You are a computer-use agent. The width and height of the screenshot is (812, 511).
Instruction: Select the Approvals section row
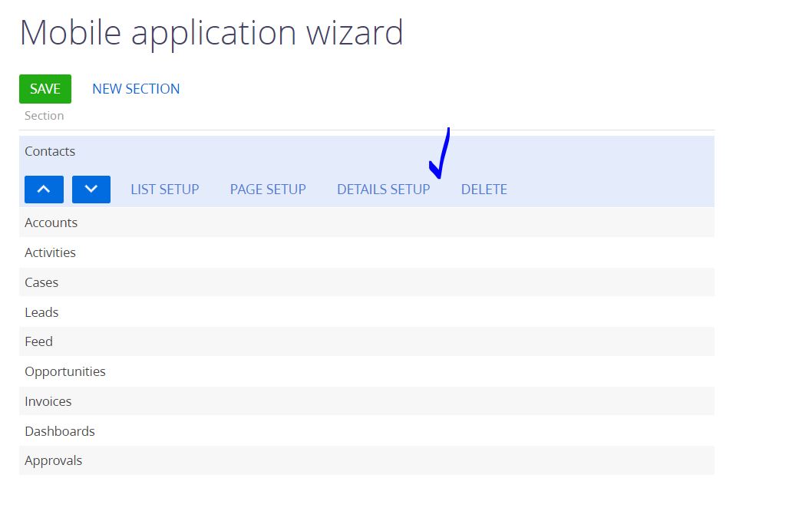click(x=54, y=460)
